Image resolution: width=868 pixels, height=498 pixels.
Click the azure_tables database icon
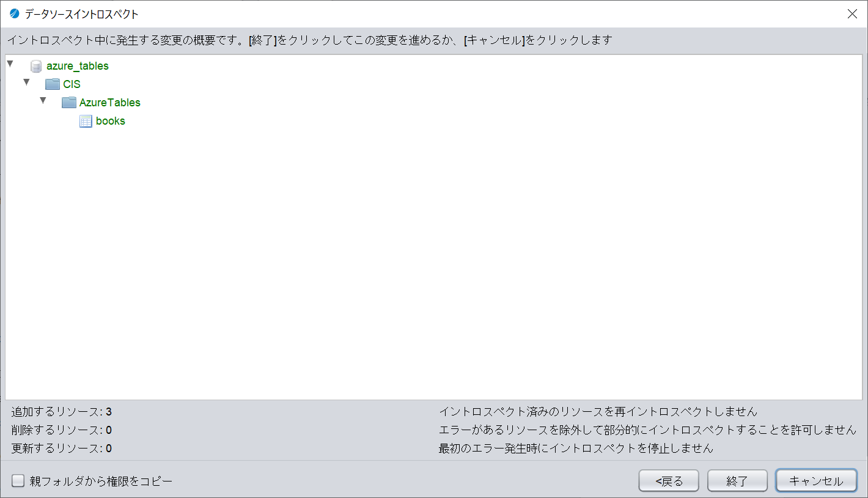click(36, 66)
